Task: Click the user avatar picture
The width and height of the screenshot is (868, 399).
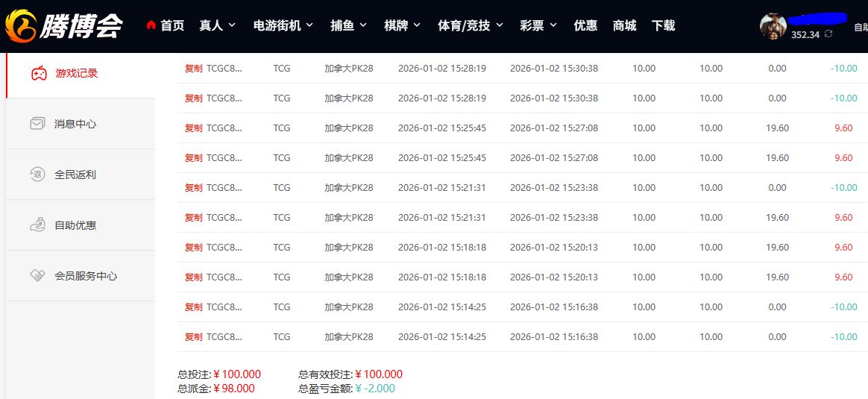Action: click(x=773, y=26)
